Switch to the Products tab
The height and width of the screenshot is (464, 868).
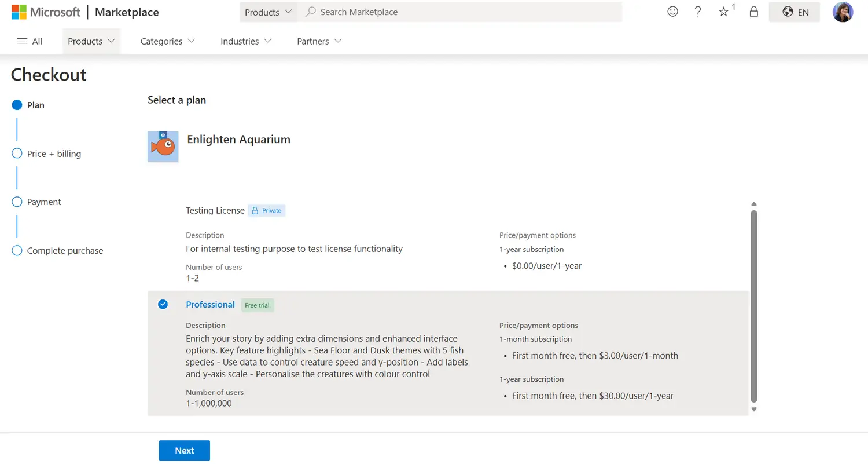91,41
